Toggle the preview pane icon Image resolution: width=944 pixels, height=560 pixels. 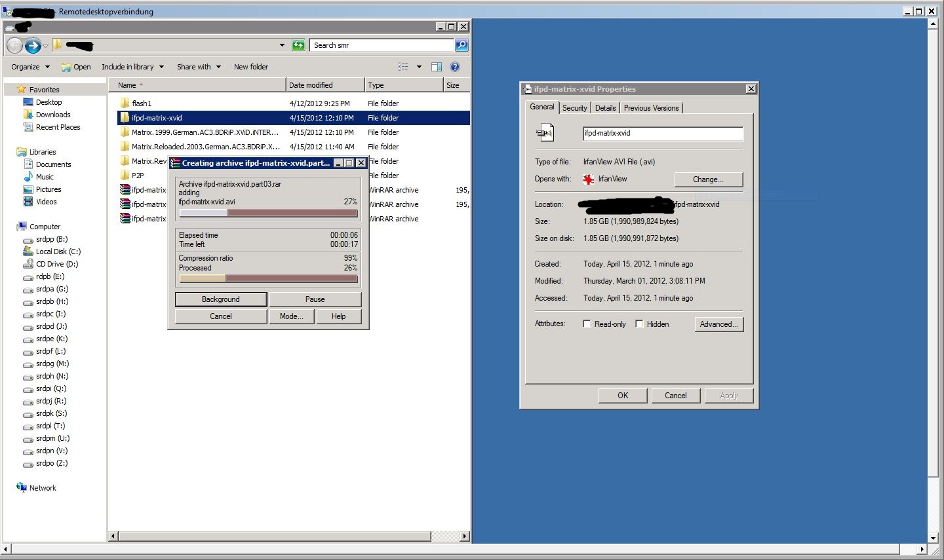[x=437, y=67]
